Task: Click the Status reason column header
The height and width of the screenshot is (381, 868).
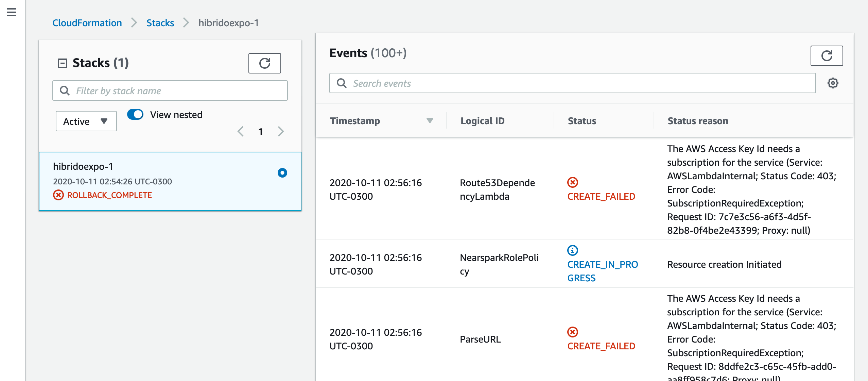Action: 698,121
